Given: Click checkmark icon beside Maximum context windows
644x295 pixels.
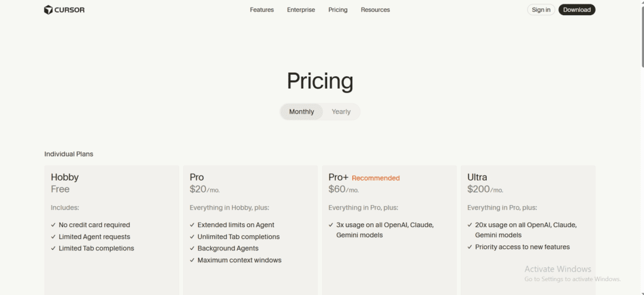Looking at the screenshot, I should pyautogui.click(x=192, y=260).
